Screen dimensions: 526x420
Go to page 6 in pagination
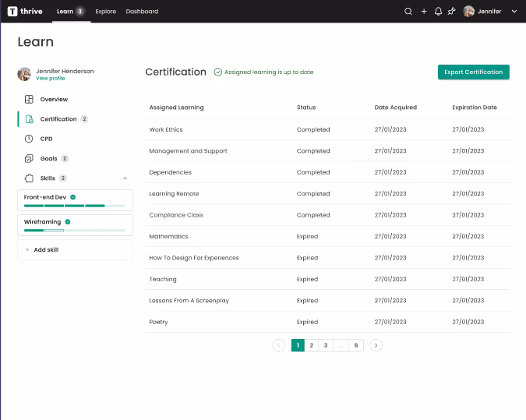pos(356,345)
